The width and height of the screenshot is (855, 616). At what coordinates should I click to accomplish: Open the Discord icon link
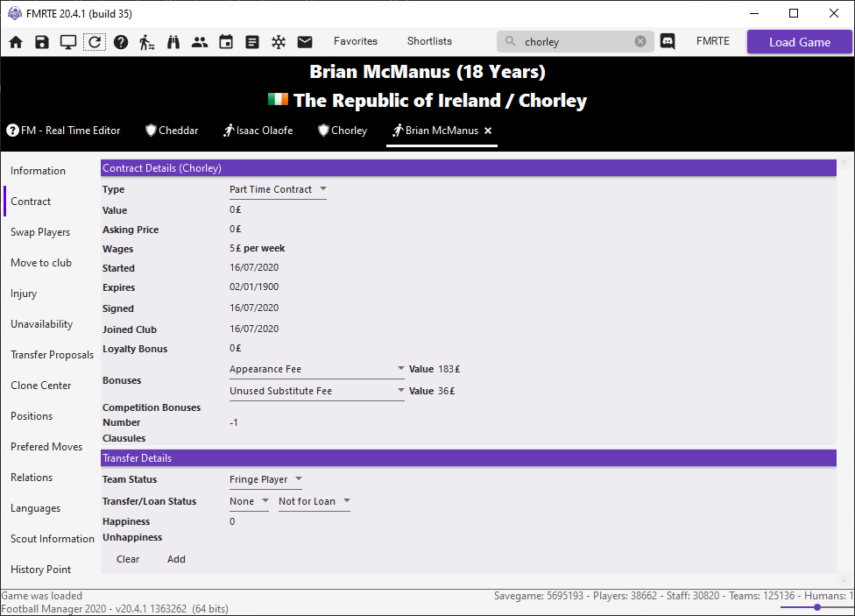point(668,41)
